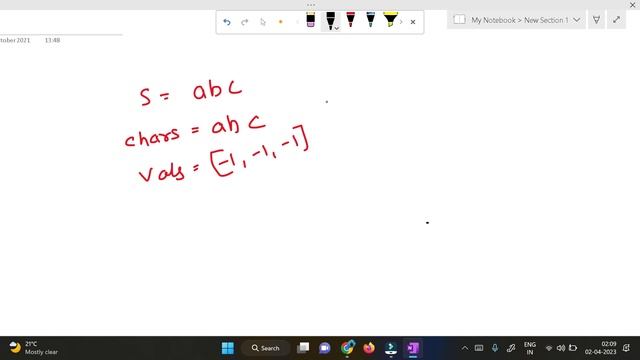Open the touch keyboard tray icon

point(479,348)
